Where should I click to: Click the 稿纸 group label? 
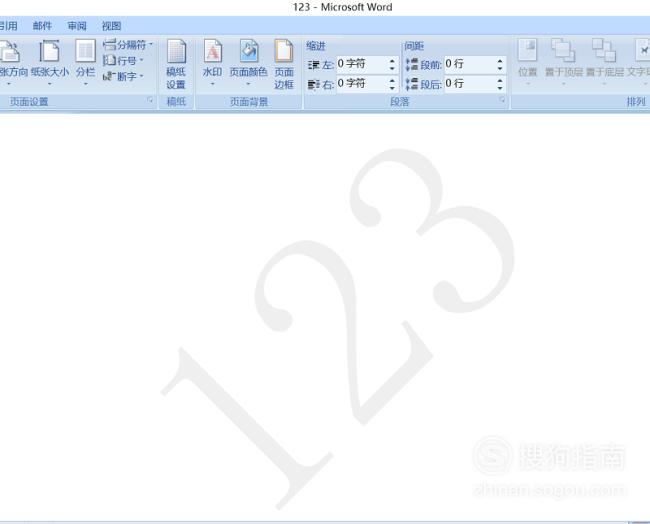[x=176, y=102]
